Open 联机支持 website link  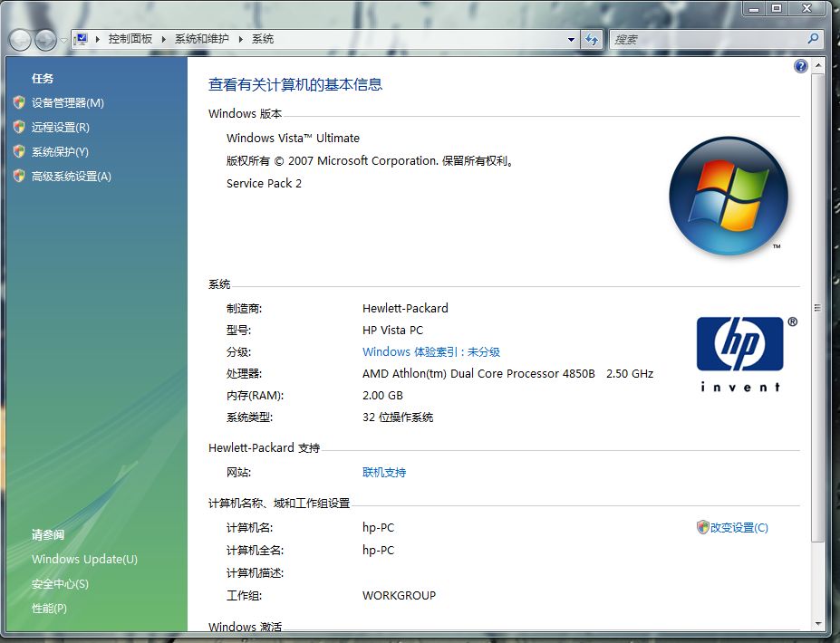[384, 473]
